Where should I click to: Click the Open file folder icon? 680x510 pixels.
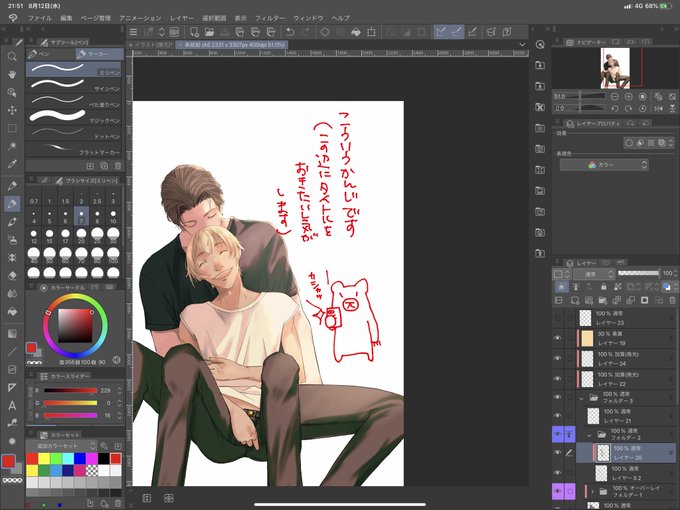[x=209, y=32]
